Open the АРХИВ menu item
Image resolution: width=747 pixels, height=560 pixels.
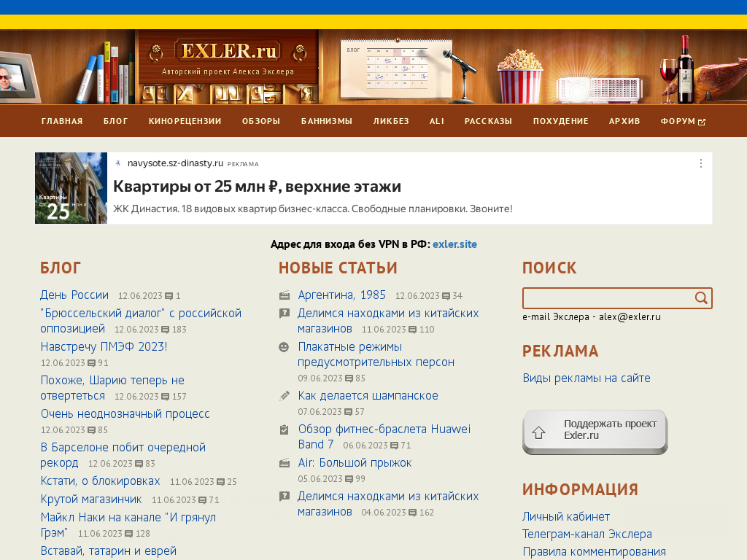[x=624, y=121]
